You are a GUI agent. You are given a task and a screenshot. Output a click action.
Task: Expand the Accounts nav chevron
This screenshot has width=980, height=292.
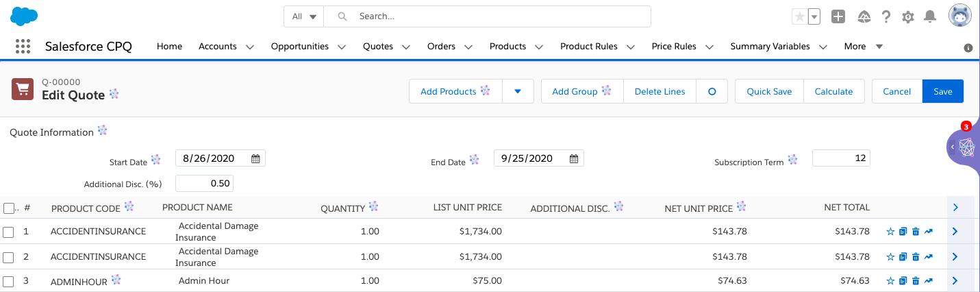[x=250, y=47]
